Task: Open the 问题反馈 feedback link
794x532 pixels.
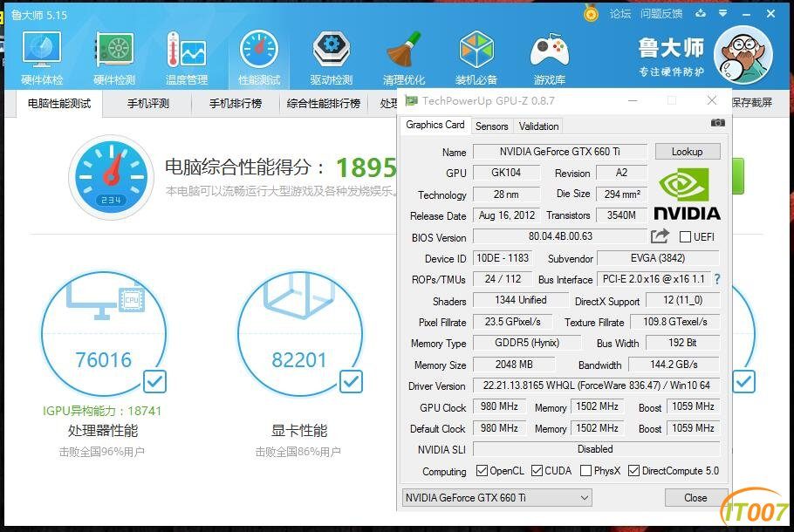Action: [661, 14]
